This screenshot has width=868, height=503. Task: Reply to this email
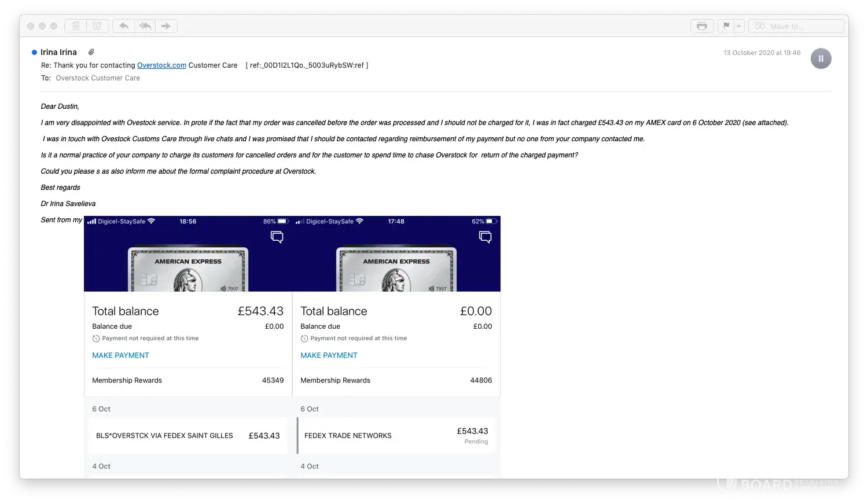pyautogui.click(x=123, y=26)
